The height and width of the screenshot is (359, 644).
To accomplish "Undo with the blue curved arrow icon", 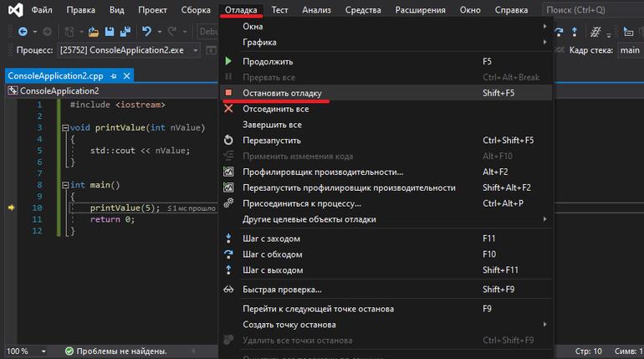I will point(146,31).
